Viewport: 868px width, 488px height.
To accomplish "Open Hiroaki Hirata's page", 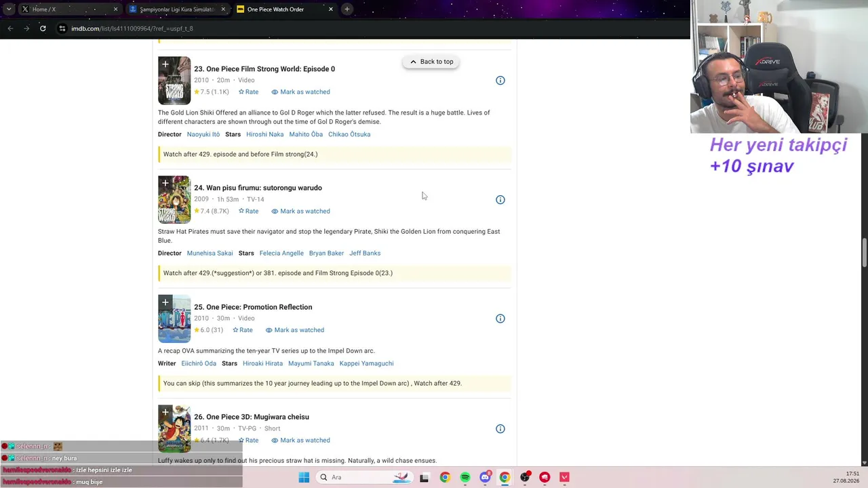I will (263, 363).
